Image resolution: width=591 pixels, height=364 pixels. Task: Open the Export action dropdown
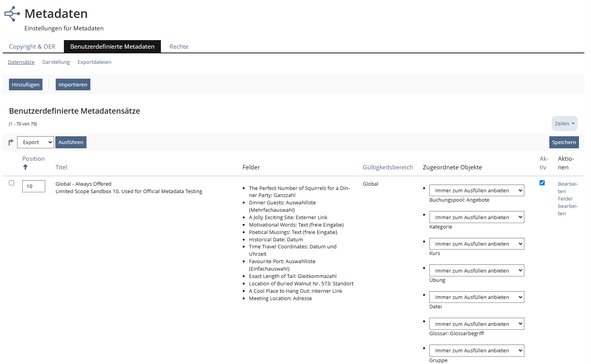coord(35,142)
